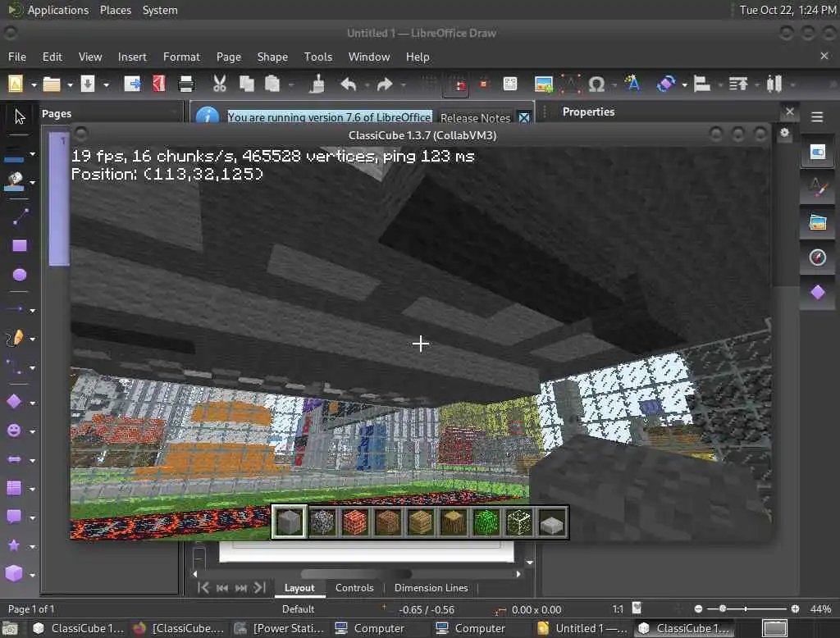
Task: Create a new document with New icon
Action: coord(16,84)
